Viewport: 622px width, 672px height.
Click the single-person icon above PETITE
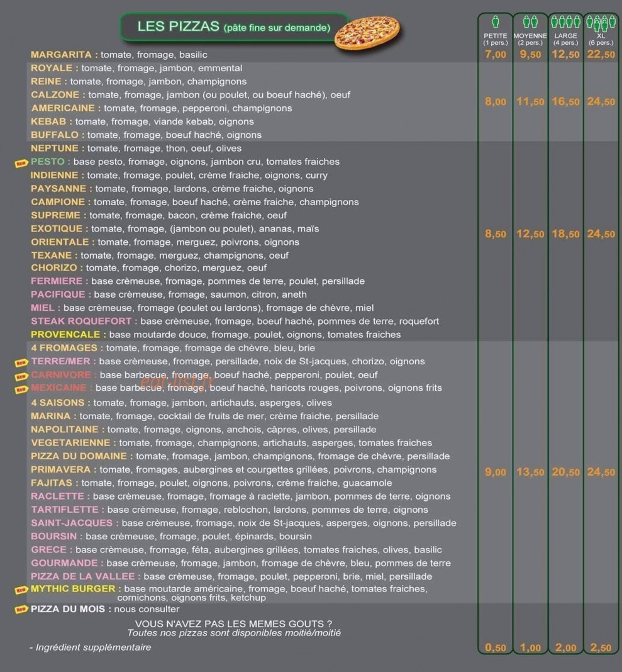click(x=495, y=21)
